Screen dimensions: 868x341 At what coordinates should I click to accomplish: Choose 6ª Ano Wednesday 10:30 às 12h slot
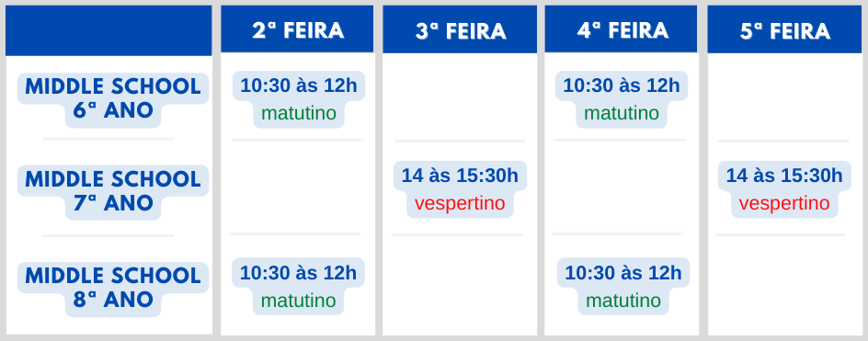621,85
